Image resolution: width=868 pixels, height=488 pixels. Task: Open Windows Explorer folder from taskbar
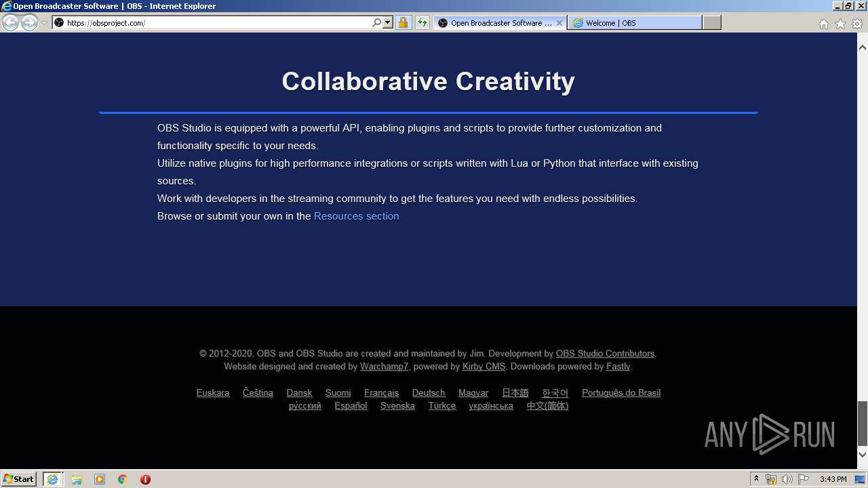point(77,479)
